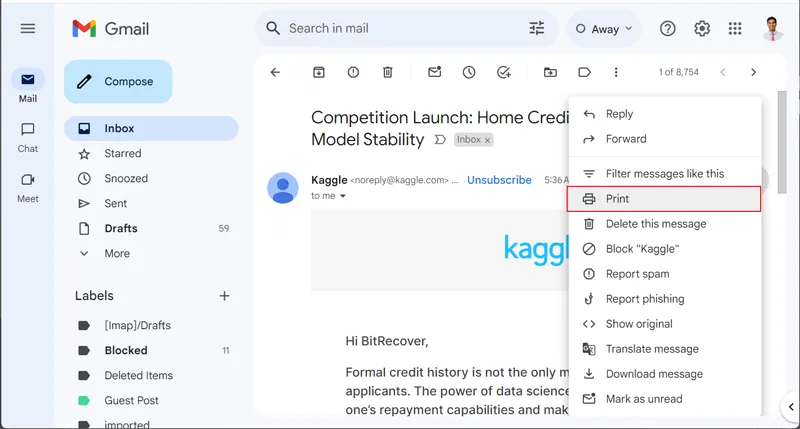Add to Tasks toolbar icon
This screenshot has height=429, width=800.
[x=504, y=72]
